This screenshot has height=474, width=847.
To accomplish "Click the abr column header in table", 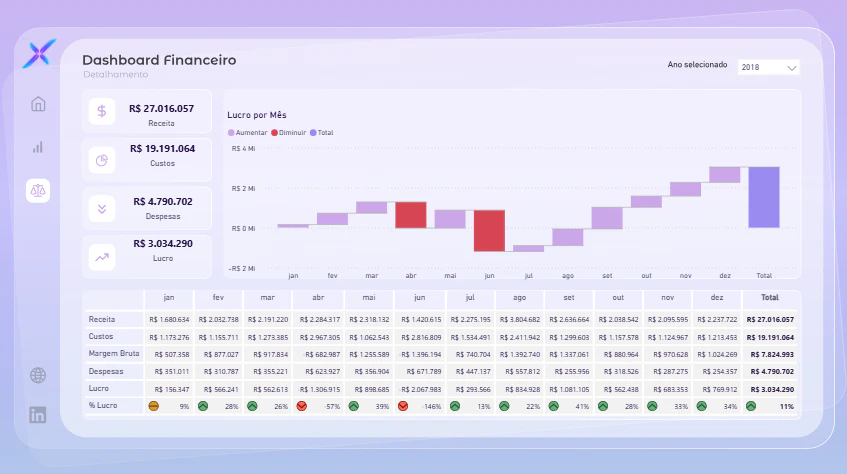I will click(x=318, y=297).
